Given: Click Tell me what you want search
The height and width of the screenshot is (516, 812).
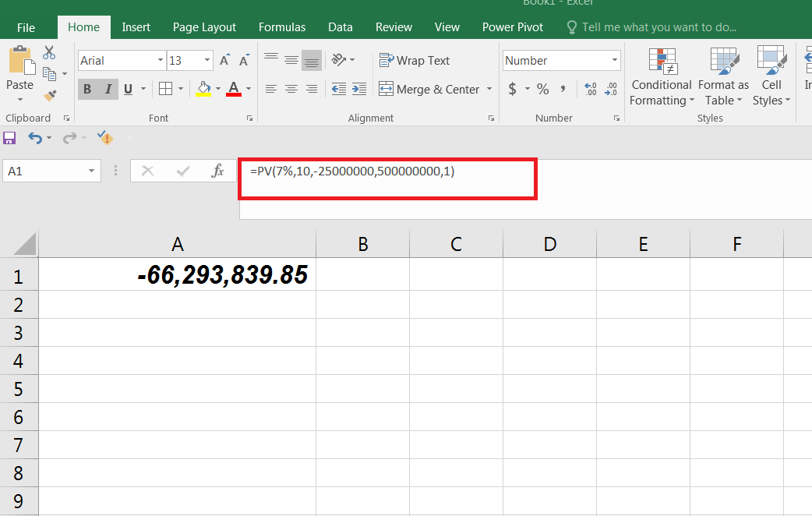Looking at the screenshot, I should pos(652,27).
